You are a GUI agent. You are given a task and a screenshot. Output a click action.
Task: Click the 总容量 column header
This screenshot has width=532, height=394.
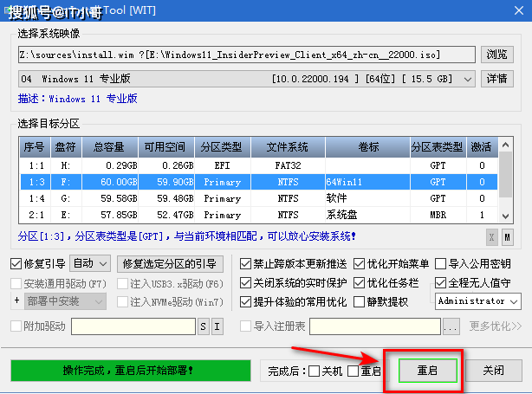(x=110, y=147)
